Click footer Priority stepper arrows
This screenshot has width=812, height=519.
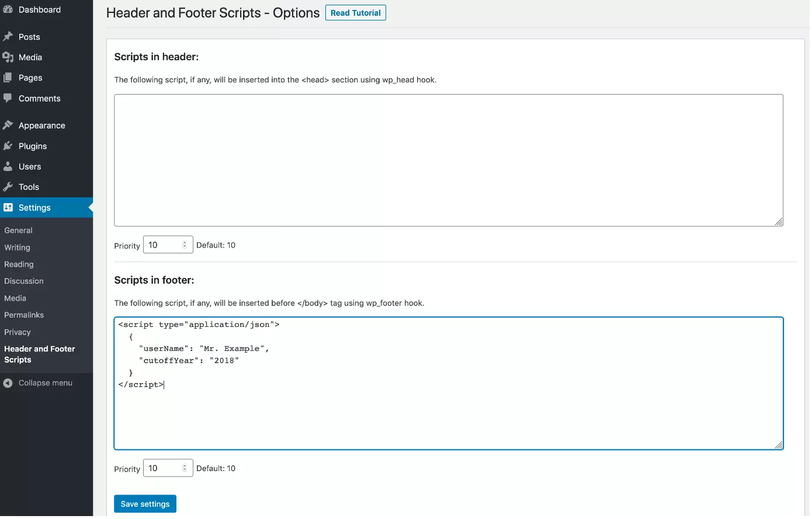185,468
